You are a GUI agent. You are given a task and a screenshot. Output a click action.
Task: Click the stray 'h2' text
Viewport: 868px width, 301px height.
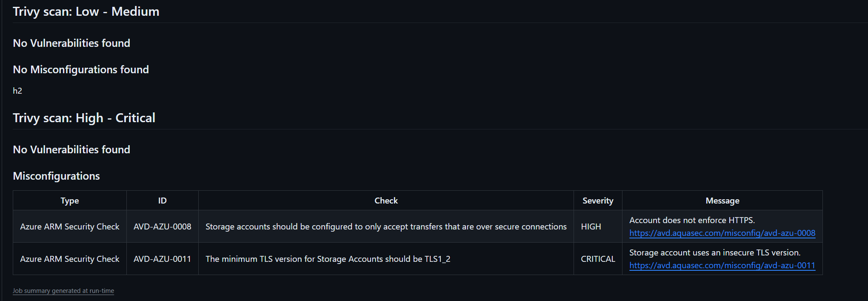17,91
